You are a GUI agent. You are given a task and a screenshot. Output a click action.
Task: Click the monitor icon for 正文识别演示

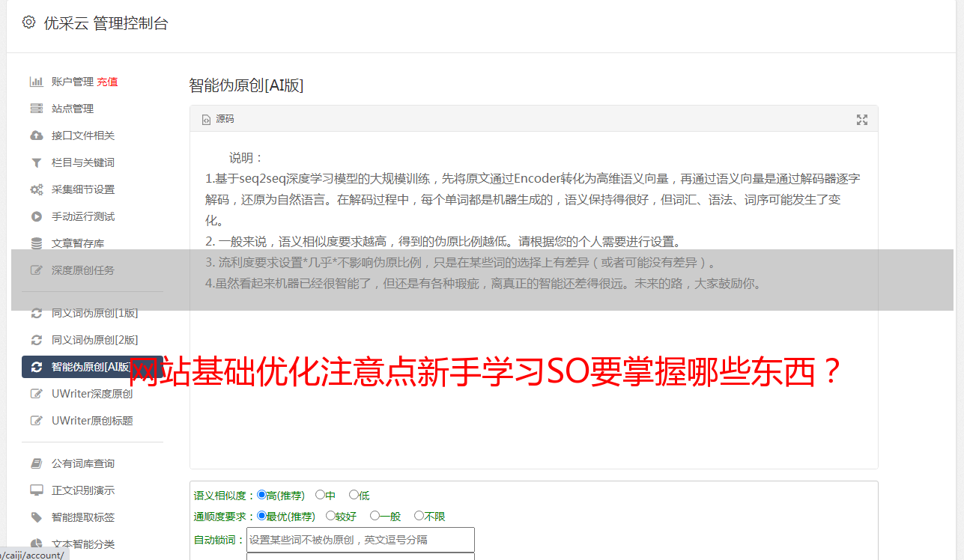tap(36, 490)
